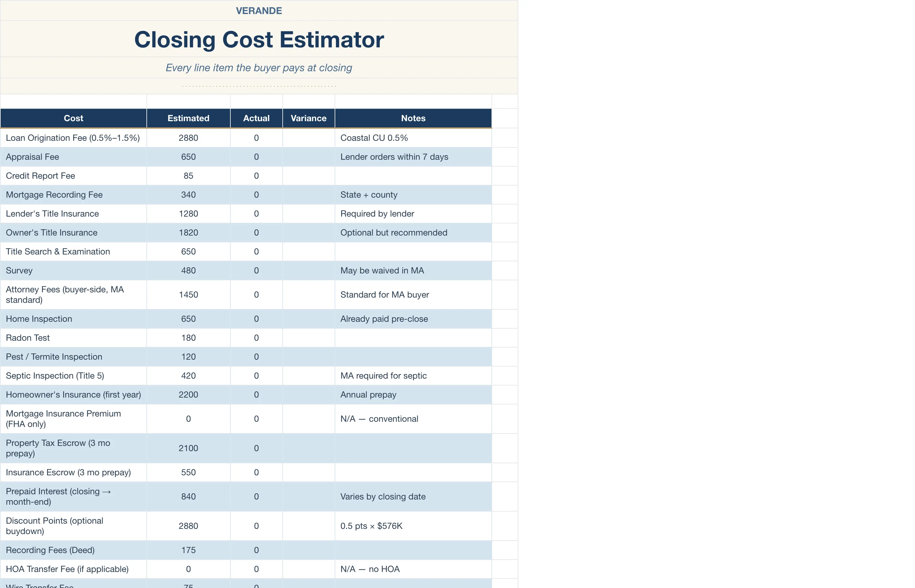Click the VERANDE brand heading

tap(259, 11)
